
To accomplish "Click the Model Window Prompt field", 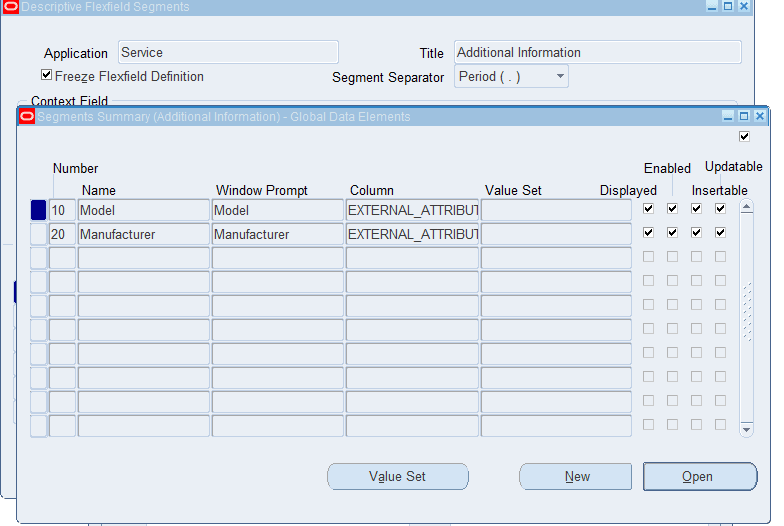I will (277, 210).
